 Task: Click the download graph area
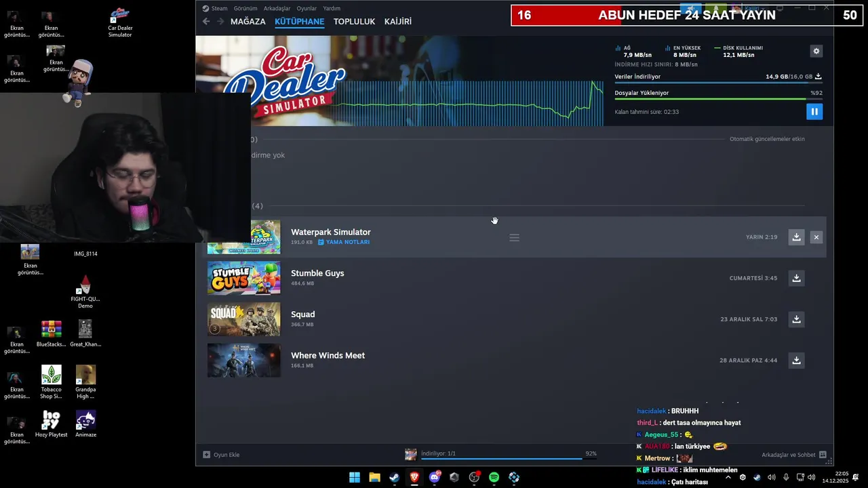coord(468,103)
